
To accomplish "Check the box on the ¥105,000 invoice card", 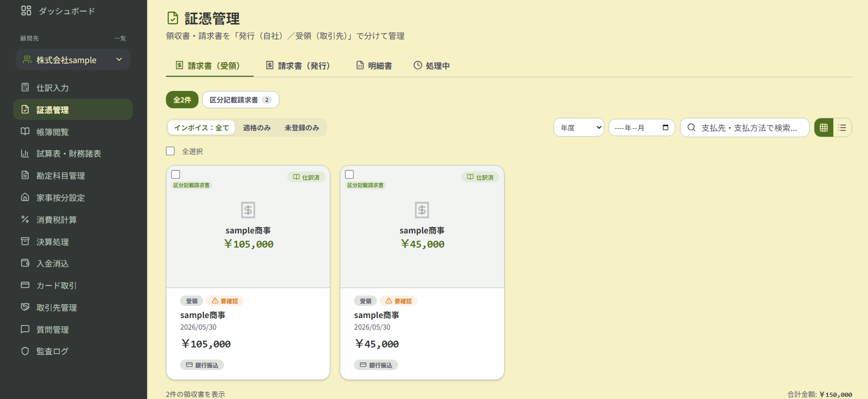I will [176, 175].
